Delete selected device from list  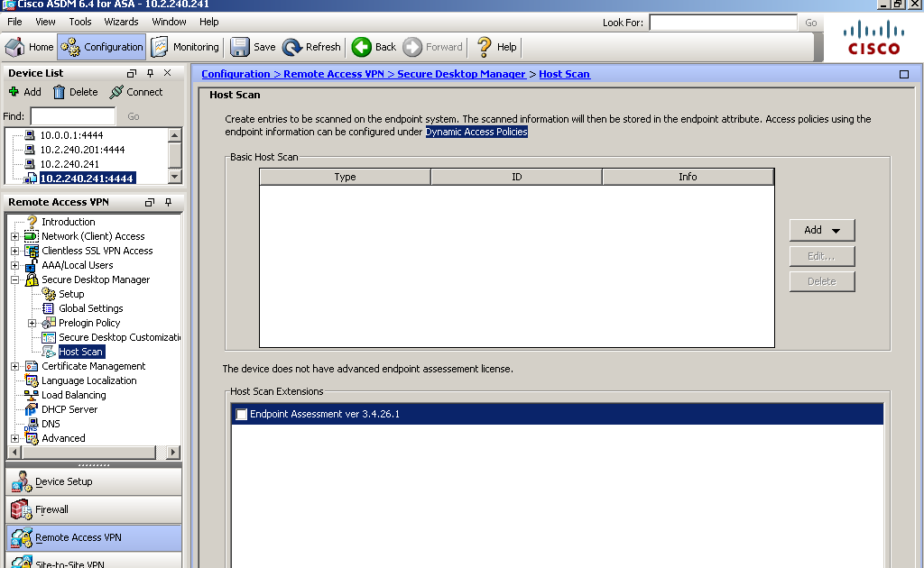76,92
